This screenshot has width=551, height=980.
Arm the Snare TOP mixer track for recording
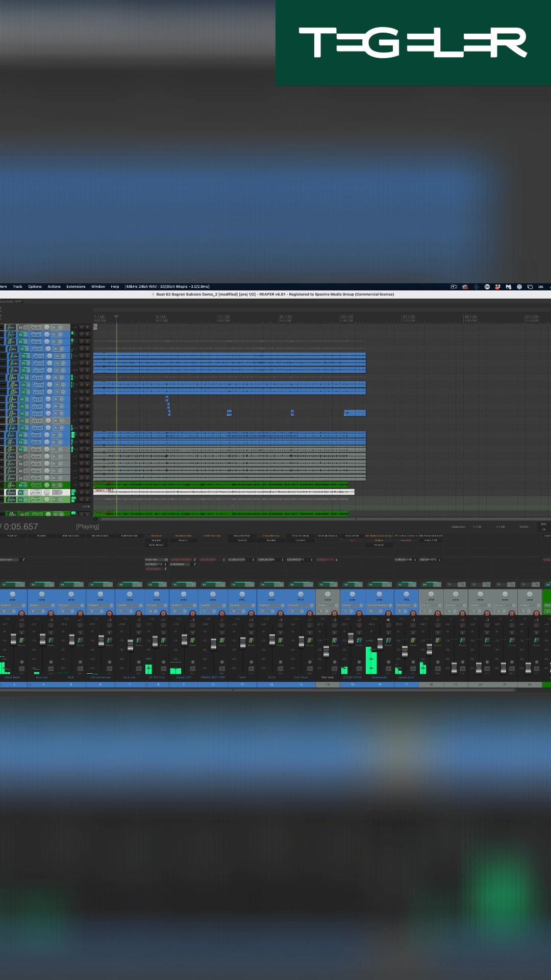192,613
